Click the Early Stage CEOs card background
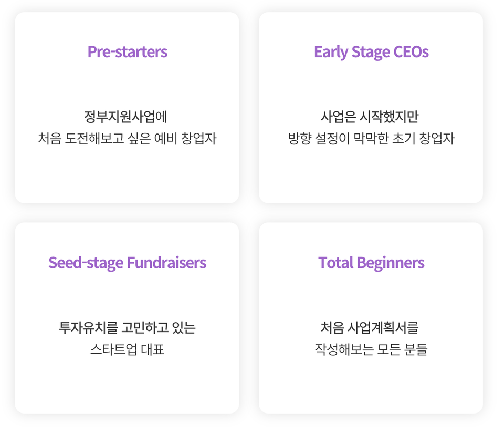Screen dimensions: 504x434 tap(371, 174)
